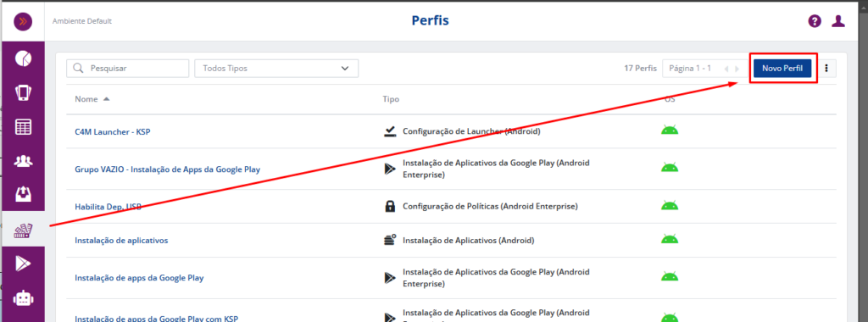Image resolution: width=868 pixels, height=322 pixels.
Task: Select the profiles palette icon in sidebar
Action: coord(23,230)
